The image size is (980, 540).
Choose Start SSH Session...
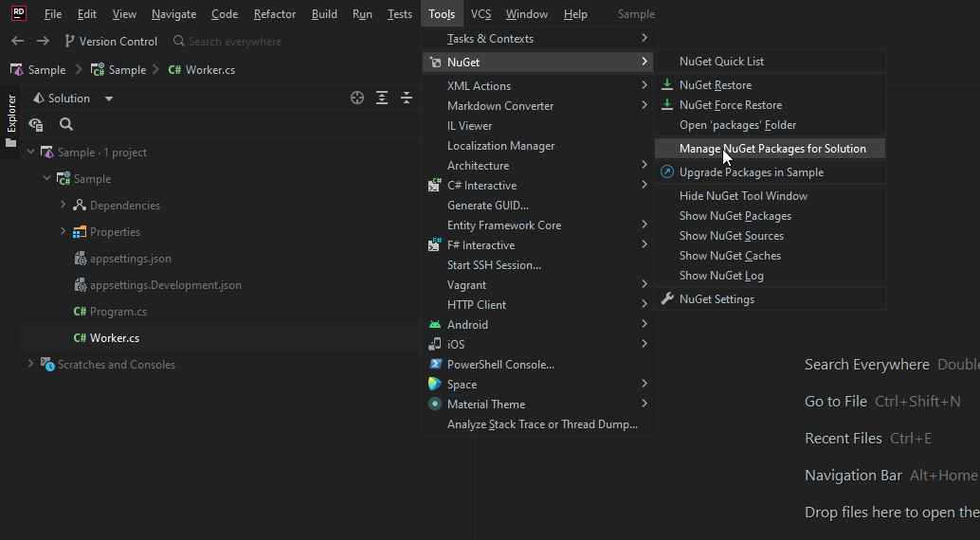(539, 265)
